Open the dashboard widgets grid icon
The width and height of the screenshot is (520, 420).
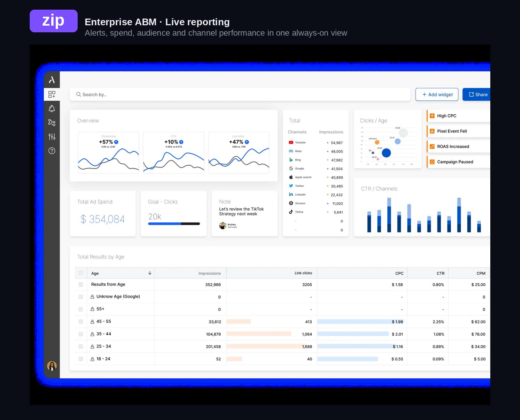52,94
